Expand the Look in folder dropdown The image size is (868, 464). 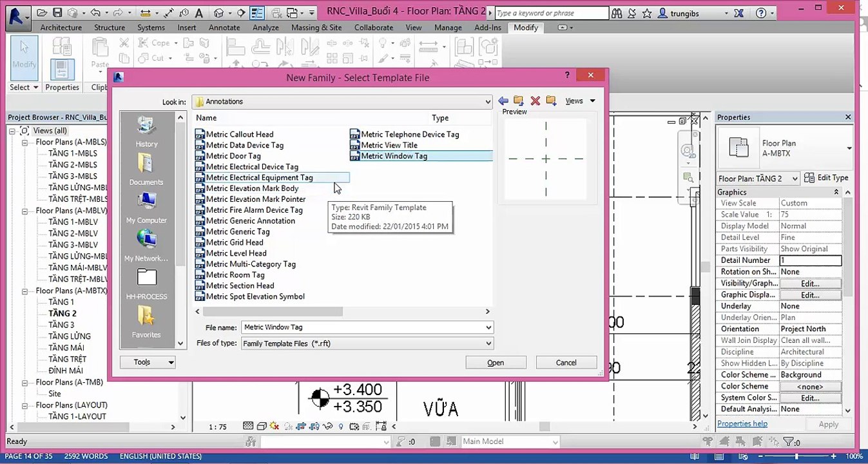488,102
